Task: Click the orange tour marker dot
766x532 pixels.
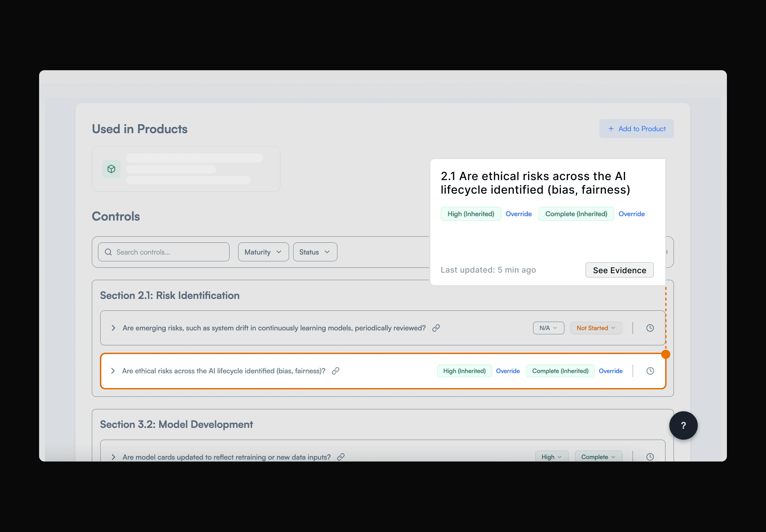Action: (665, 354)
